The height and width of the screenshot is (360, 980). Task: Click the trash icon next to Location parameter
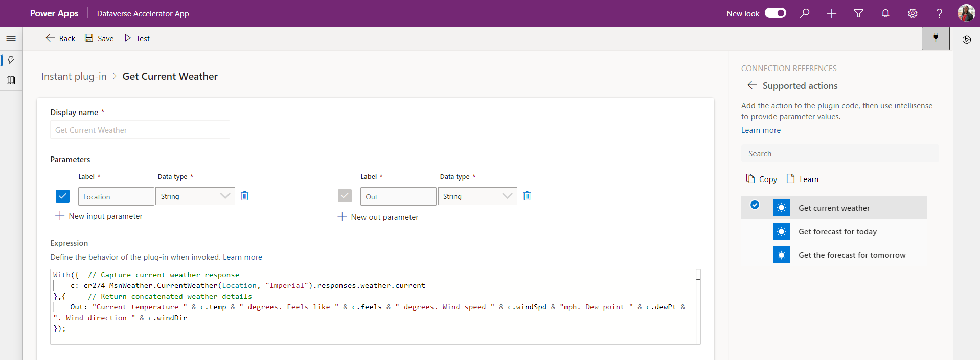(x=245, y=196)
